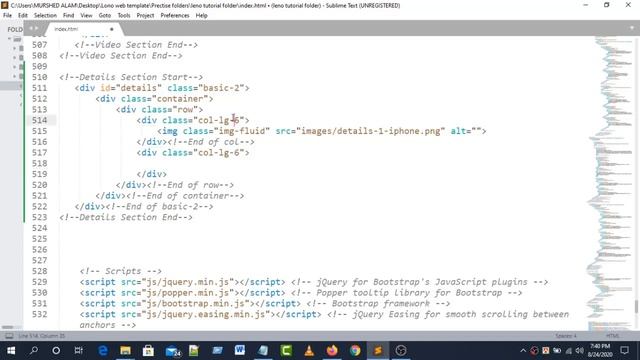Click the id="details" attribute text

click(131, 88)
